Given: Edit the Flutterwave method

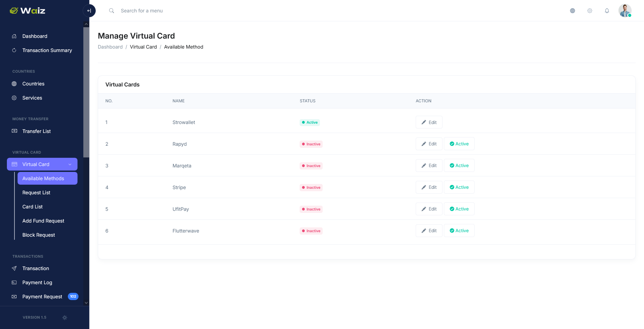Looking at the screenshot, I should 429,230.
